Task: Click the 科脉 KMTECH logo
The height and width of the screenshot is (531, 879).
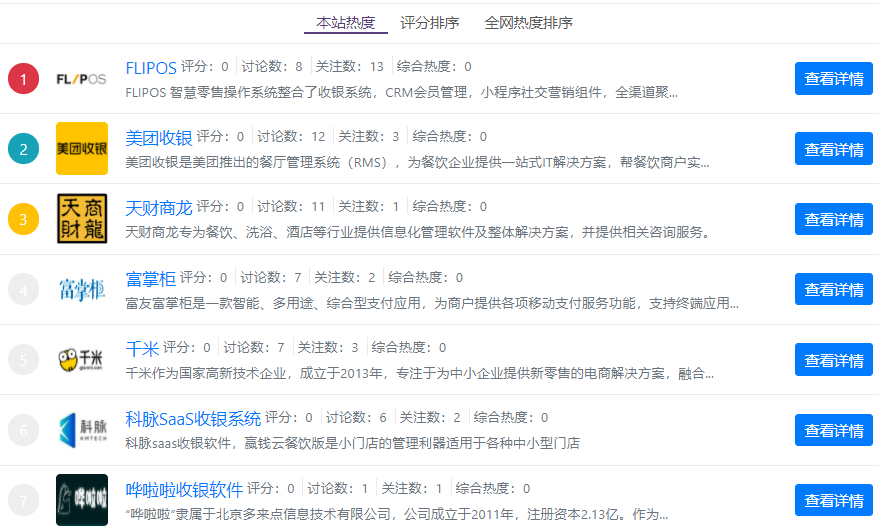Action: [82, 430]
